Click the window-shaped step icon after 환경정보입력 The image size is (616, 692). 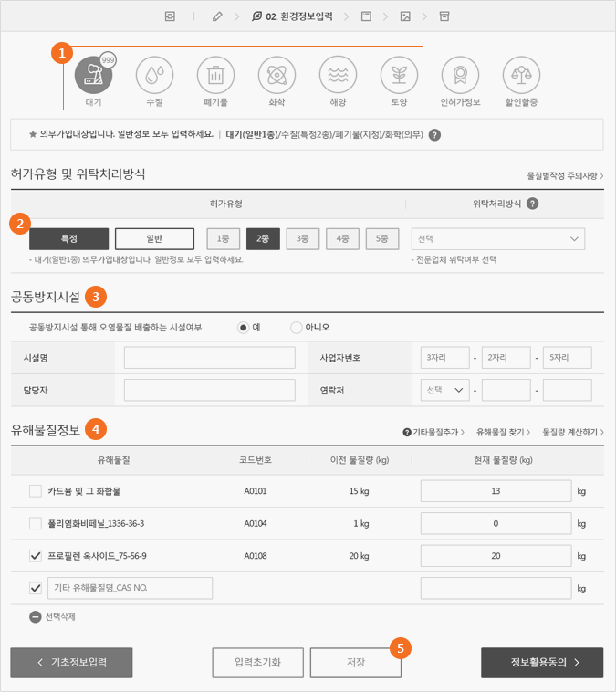click(x=366, y=16)
